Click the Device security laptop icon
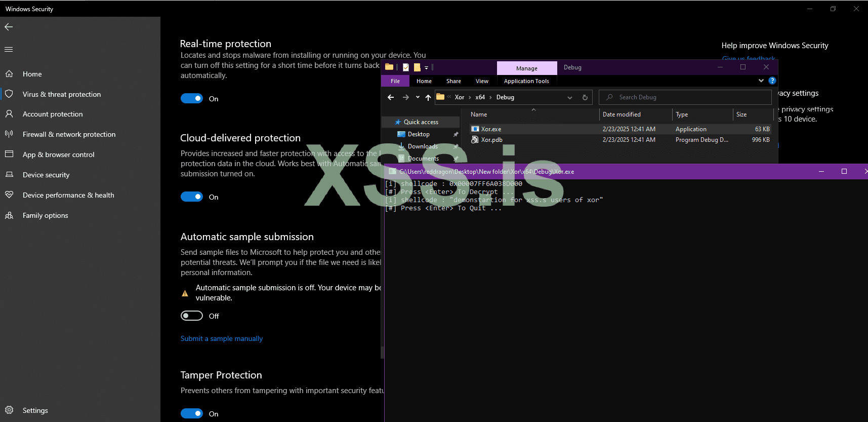Image resolution: width=868 pixels, height=422 pixels. (9, 174)
